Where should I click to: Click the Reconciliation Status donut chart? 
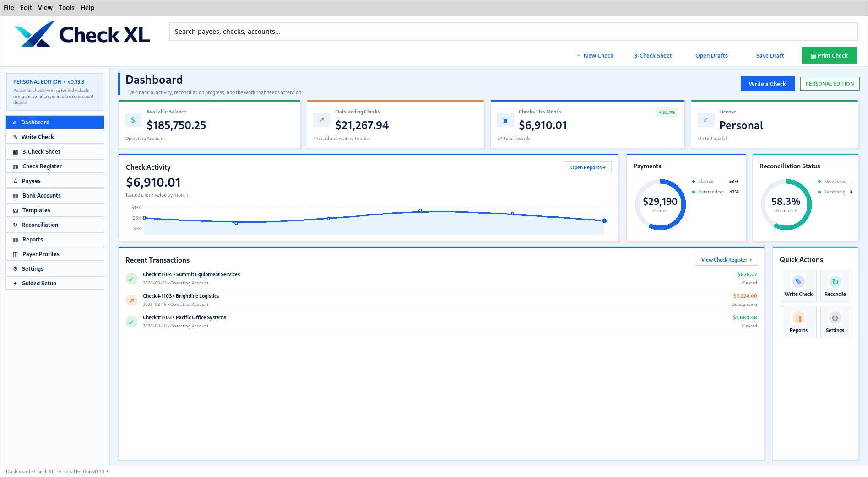[786, 204]
